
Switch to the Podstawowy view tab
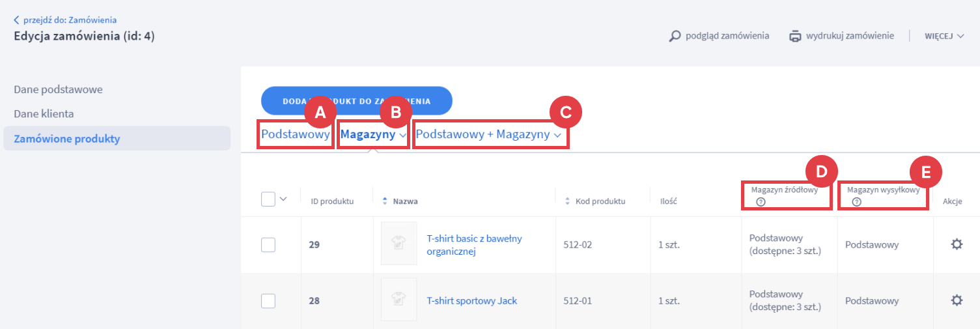295,135
